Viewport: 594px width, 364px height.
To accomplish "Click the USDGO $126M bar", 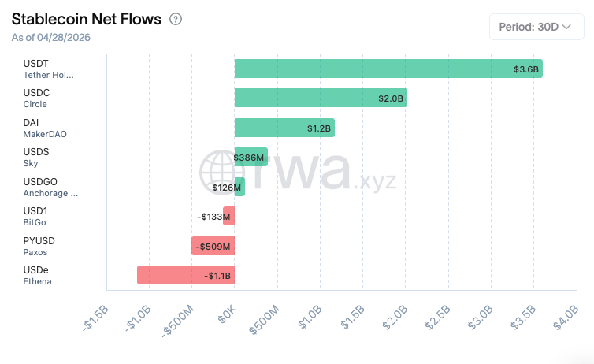I will point(239,187).
